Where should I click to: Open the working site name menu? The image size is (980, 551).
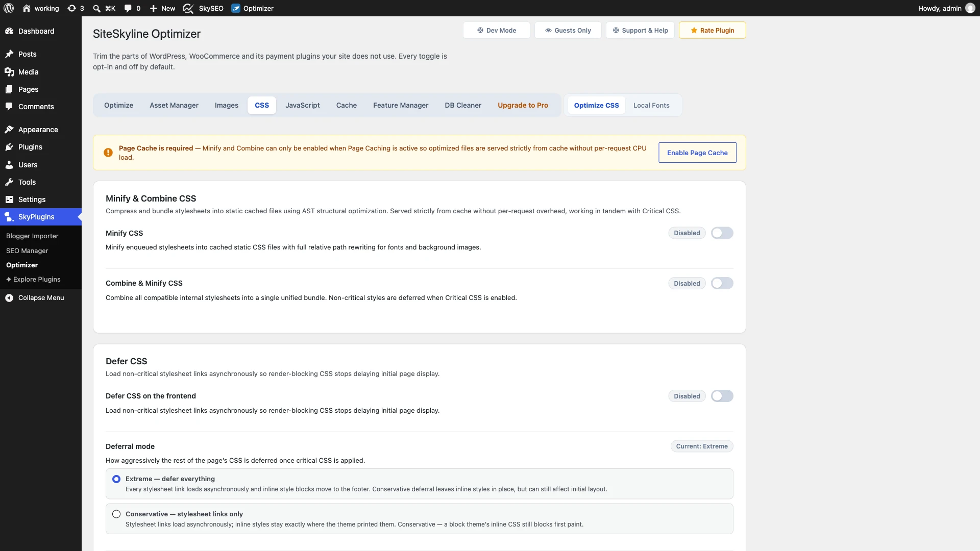pyautogui.click(x=41, y=8)
